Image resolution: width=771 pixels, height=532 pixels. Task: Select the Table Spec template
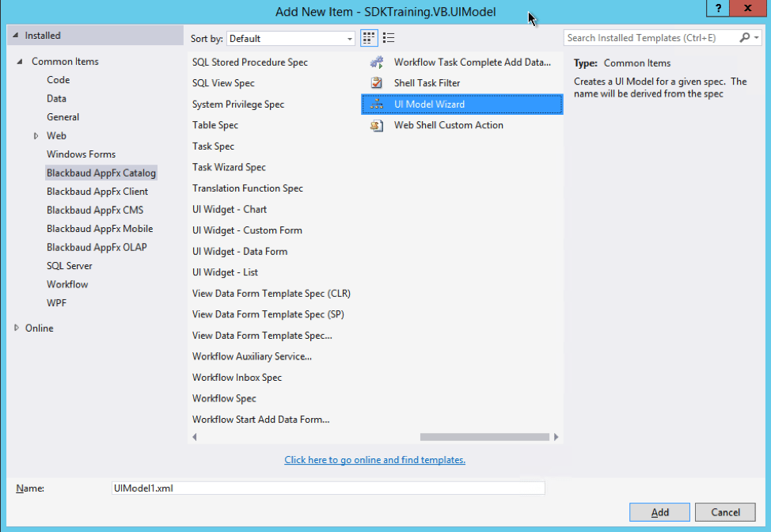215,124
